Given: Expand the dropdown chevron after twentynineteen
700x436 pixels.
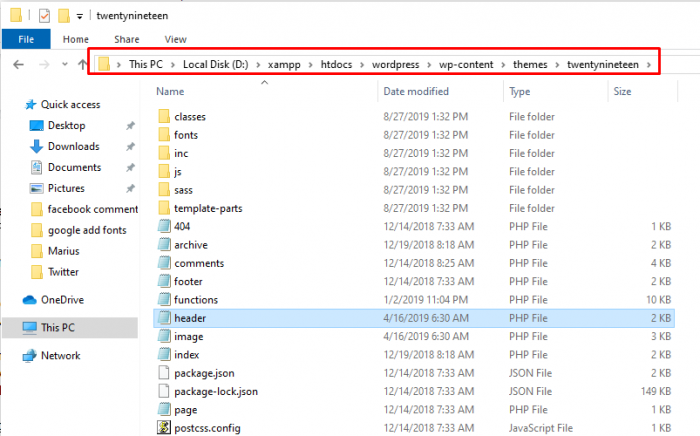Looking at the screenshot, I should tap(649, 65).
